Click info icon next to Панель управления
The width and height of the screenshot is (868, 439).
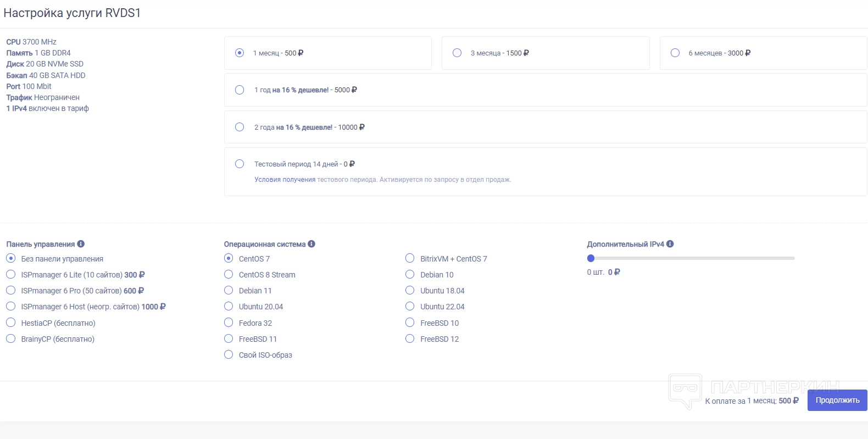click(81, 244)
